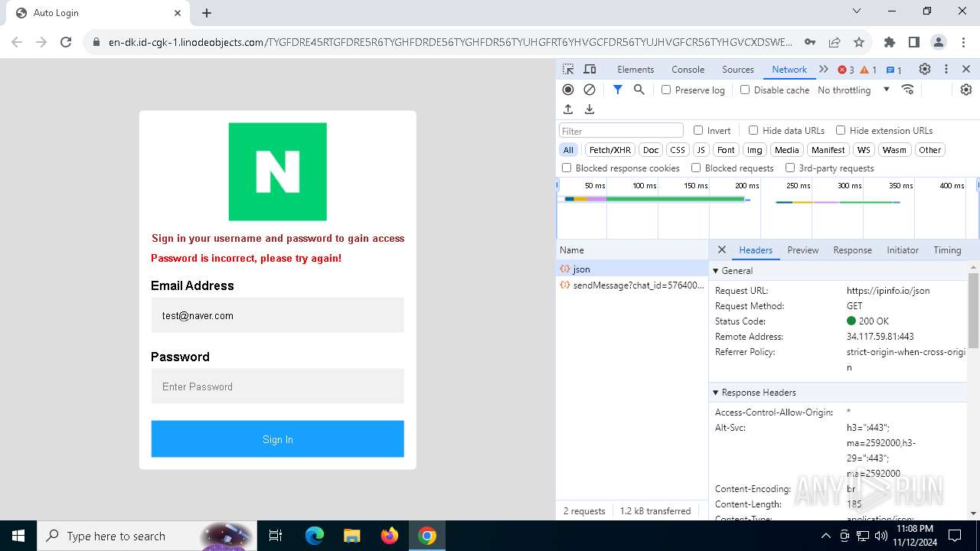
Task: Click the Enter Password field
Action: [x=277, y=386]
